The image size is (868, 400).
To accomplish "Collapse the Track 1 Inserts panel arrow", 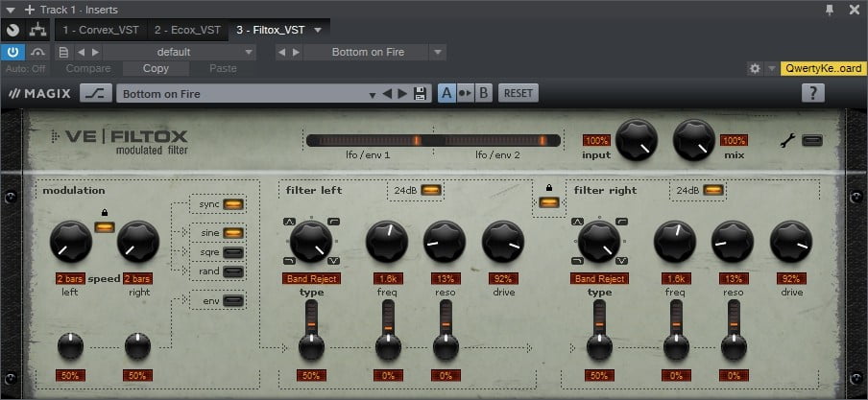I will (11, 10).
